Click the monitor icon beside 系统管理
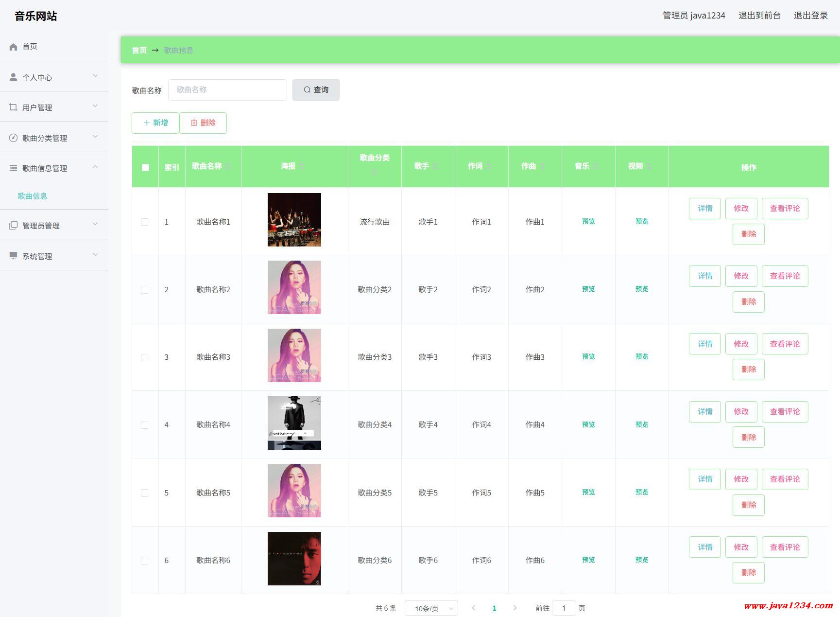The height and width of the screenshot is (617, 840). (13, 256)
